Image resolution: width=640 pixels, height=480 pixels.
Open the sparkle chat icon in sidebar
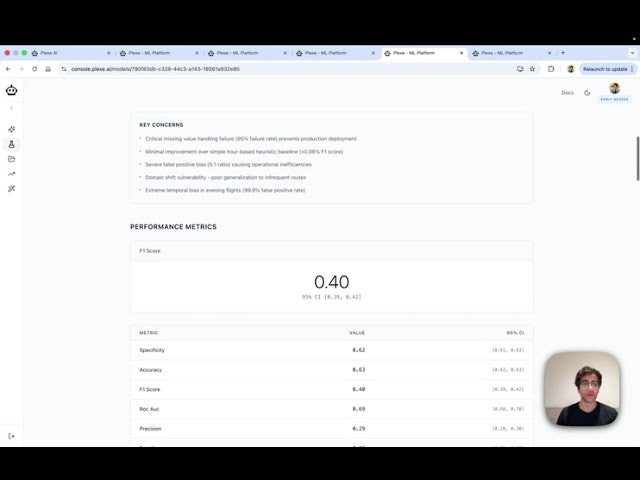click(x=11, y=129)
